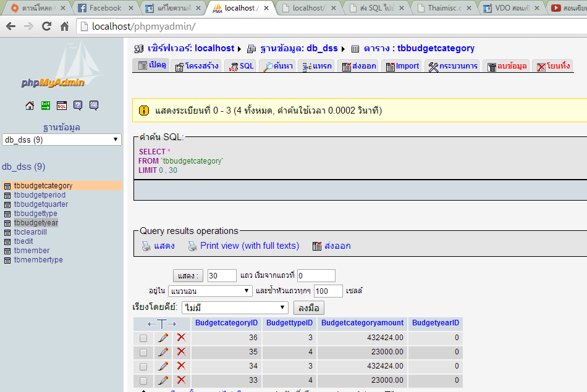Click table icon beside tbbudgetperiod

[x=7, y=196]
